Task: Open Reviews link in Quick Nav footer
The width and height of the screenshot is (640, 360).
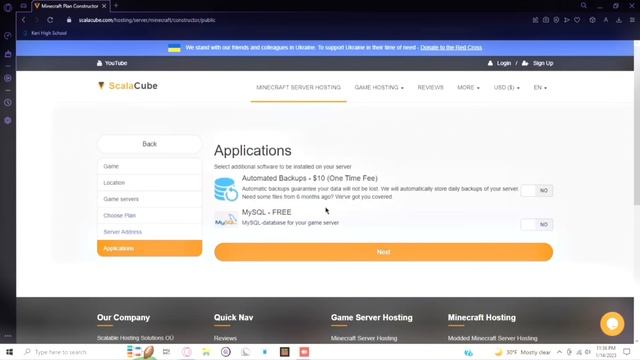Action: (x=225, y=338)
